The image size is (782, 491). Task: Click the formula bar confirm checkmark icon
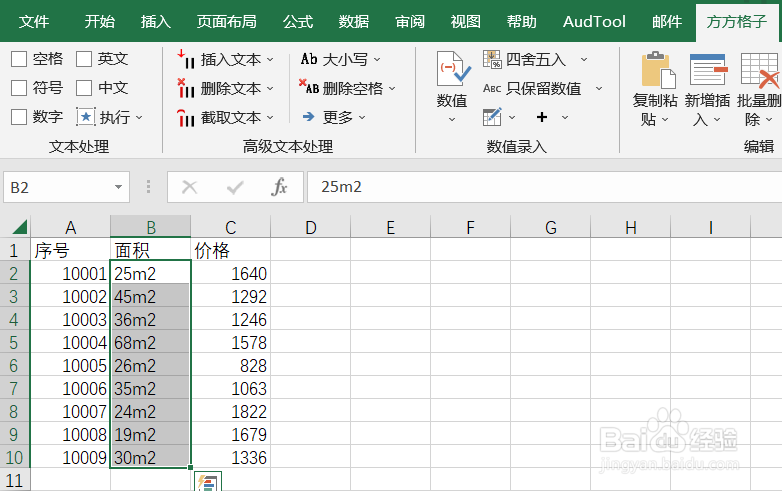(235, 187)
